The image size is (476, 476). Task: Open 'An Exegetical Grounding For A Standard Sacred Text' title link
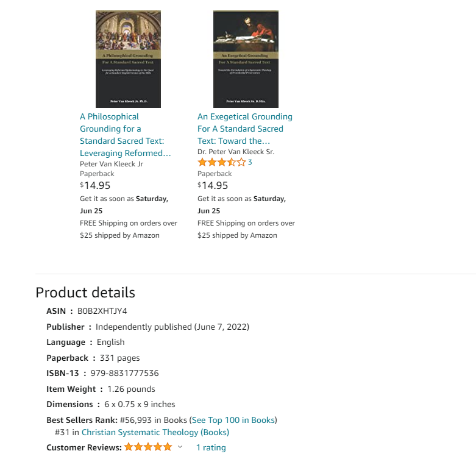244,129
